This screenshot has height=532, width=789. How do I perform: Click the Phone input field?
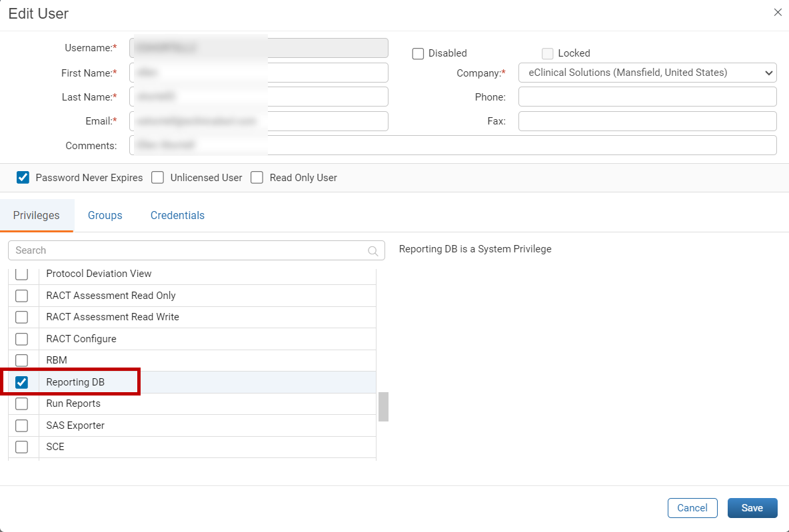648,97
